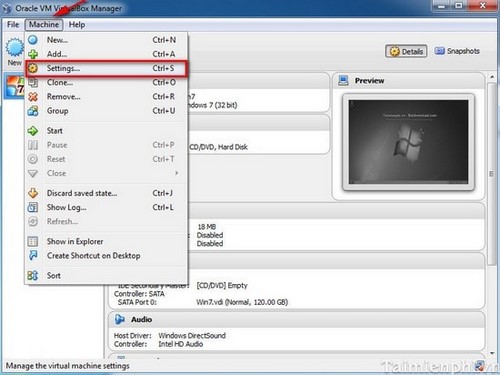
Task: Click the gear icon beside Settings
Action: coord(33,68)
